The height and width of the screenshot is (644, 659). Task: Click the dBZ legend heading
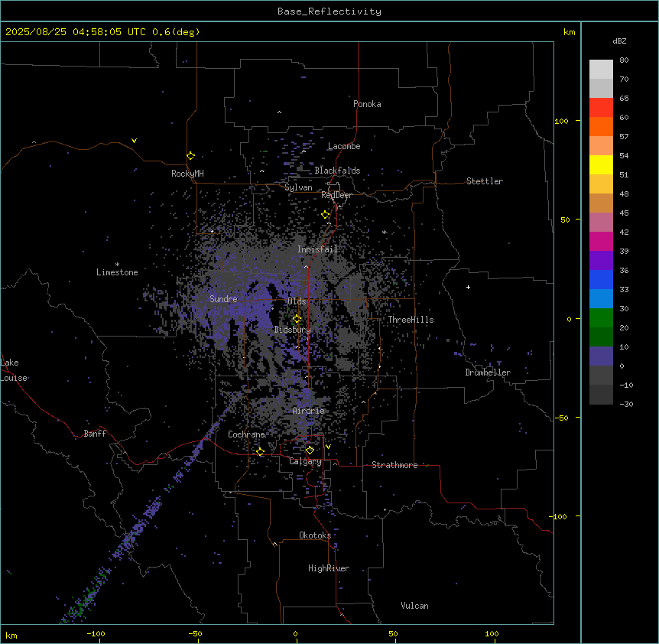click(619, 41)
